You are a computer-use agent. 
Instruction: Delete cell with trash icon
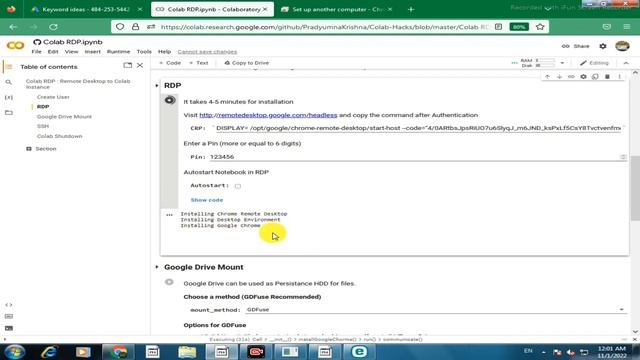coord(607,77)
